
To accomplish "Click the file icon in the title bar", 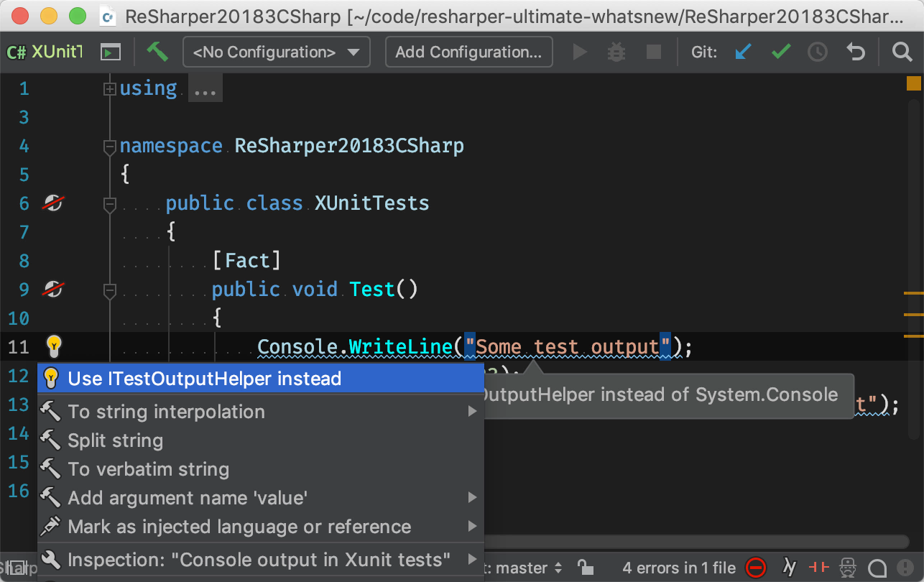I will [108, 15].
